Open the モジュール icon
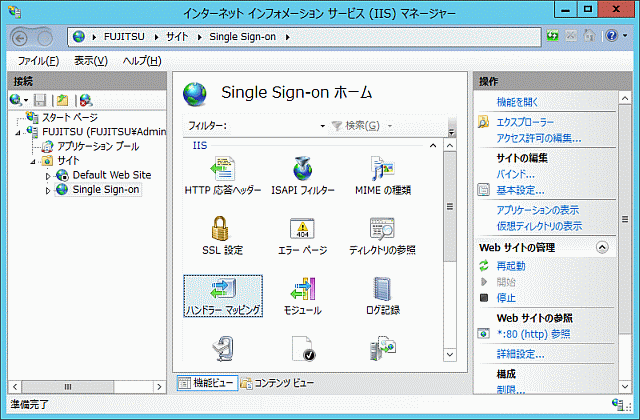The image size is (640, 420). point(302,291)
